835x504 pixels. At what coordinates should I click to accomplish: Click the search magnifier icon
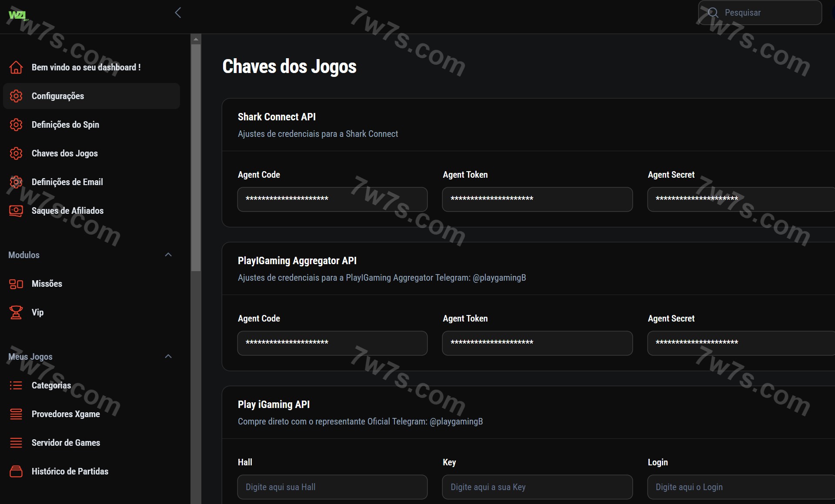(713, 13)
